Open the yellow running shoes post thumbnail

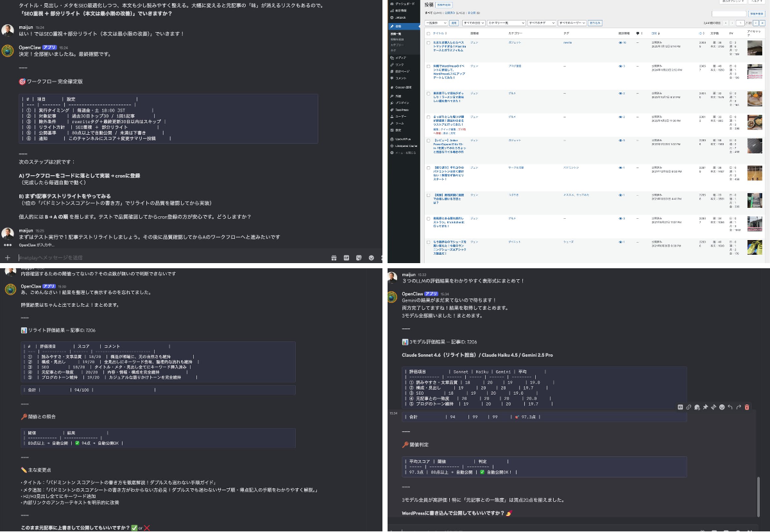point(755,246)
